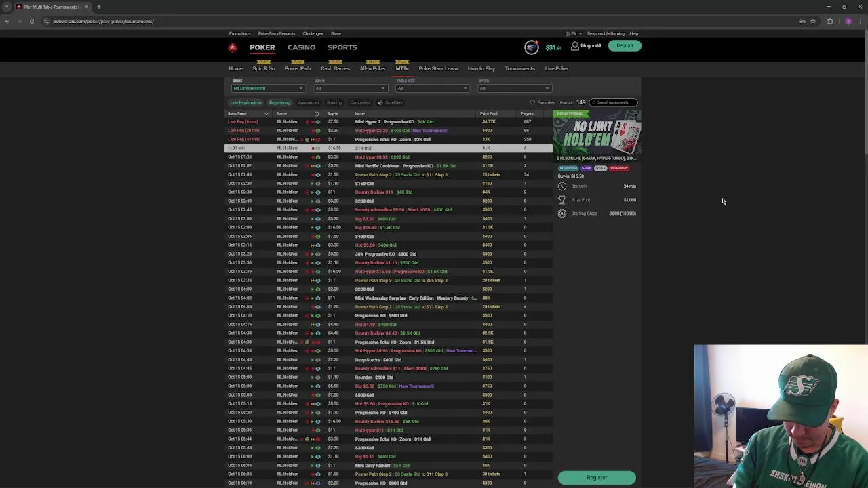Open the Live Poker link
Image resolution: width=868 pixels, height=488 pixels.
557,68
